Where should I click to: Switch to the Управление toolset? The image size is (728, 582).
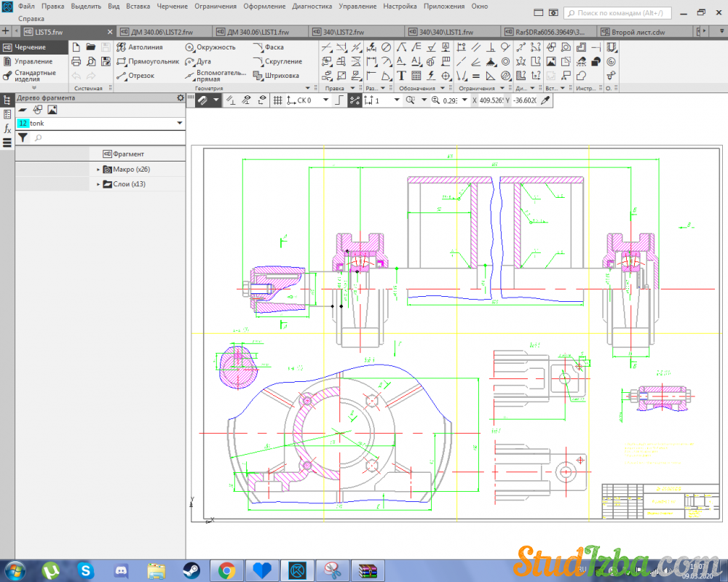tap(33, 62)
